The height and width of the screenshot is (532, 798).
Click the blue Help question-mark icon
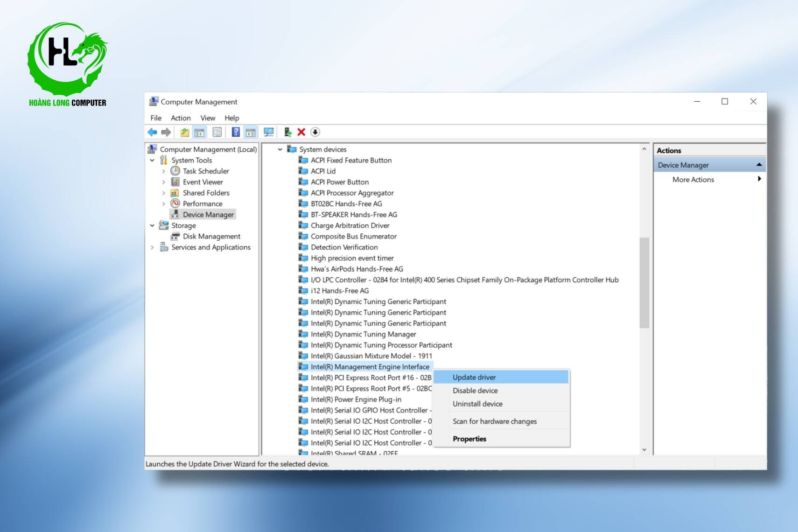pyautogui.click(x=236, y=132)
